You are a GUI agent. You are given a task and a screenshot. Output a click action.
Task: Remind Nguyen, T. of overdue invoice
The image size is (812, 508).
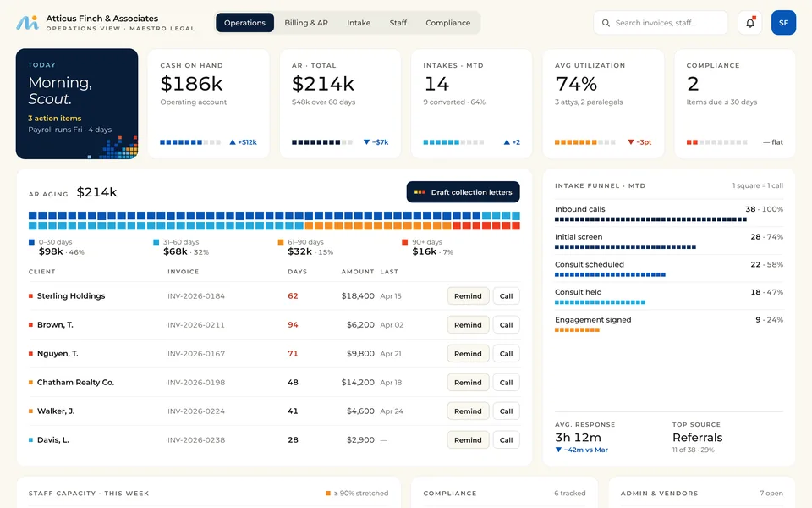click(468, 354)
